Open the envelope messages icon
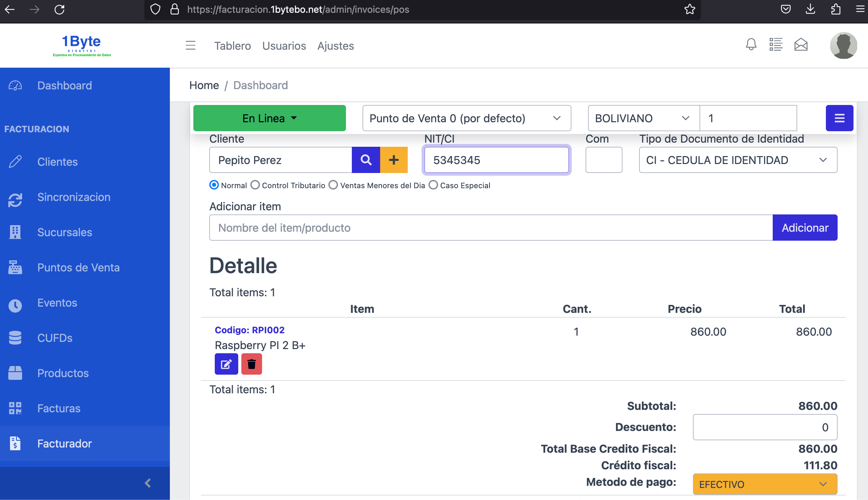Screen dimensions: 868x500 click(x=801, y=45)
